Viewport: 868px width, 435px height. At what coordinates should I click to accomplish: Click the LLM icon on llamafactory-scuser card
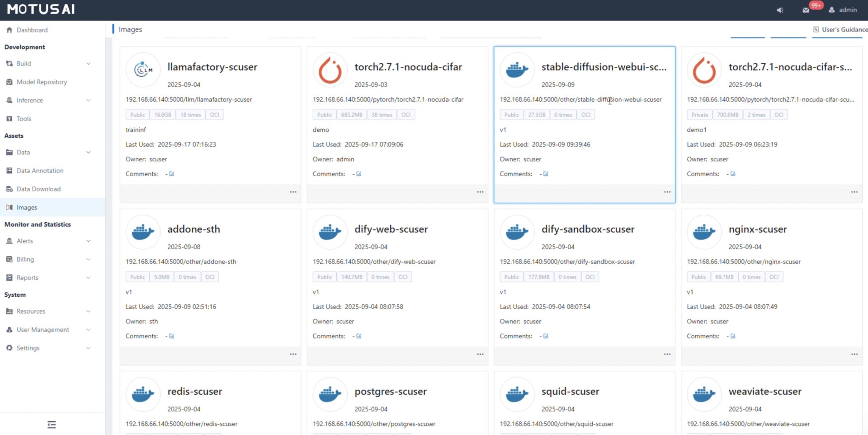click(x=143, y=70)
